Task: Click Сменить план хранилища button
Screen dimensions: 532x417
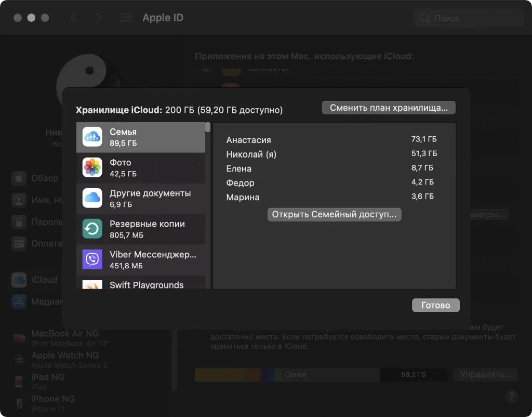Action: (x=389, y=108)
